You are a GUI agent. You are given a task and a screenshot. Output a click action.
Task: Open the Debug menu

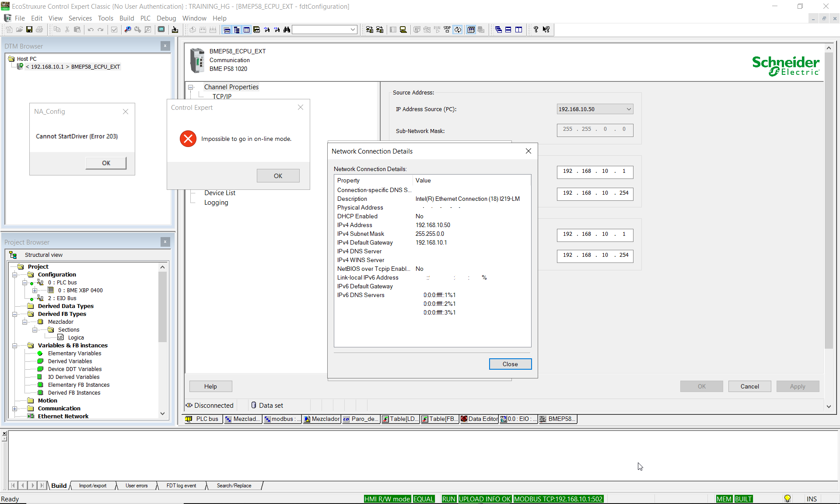pyautogui.click(x=166, y=18)
